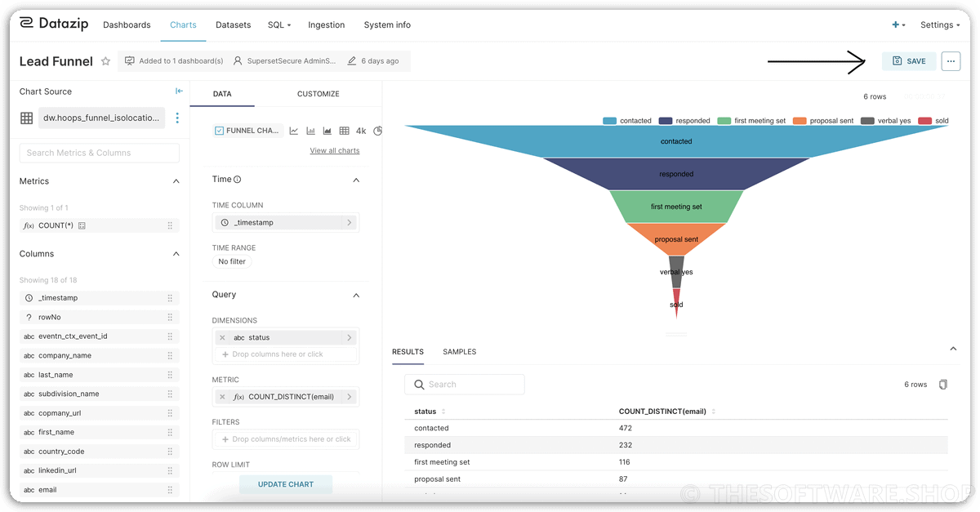Open the System info menu item

tap(387, 25)
